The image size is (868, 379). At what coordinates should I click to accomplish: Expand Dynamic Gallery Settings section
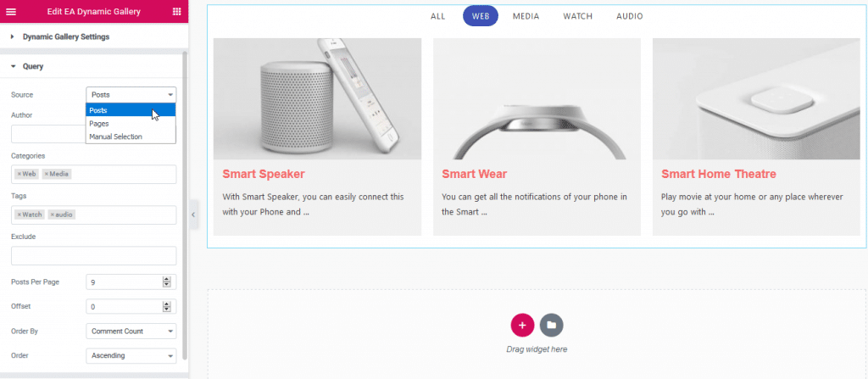click(x=65, y=36)
